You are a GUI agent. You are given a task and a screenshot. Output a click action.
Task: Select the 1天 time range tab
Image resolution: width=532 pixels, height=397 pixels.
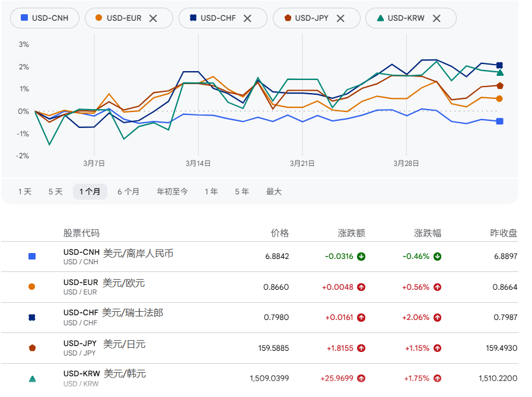tap(25, 191)
